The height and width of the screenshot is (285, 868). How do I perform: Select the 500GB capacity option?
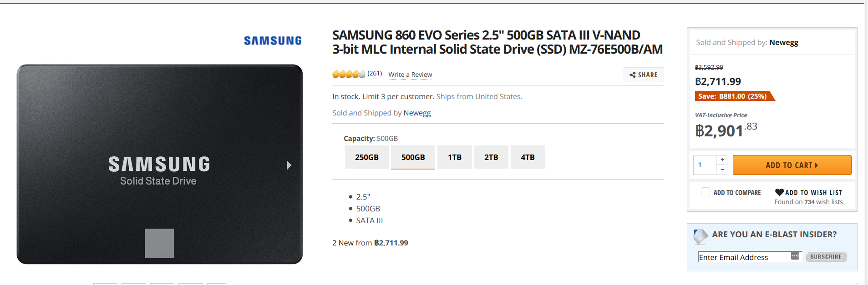point(413,157)
